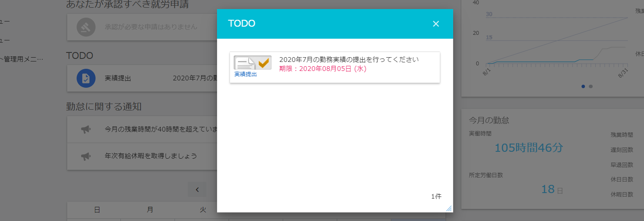
Task: Click the resize grip at the dialog corner
Action: click(449, 208)
